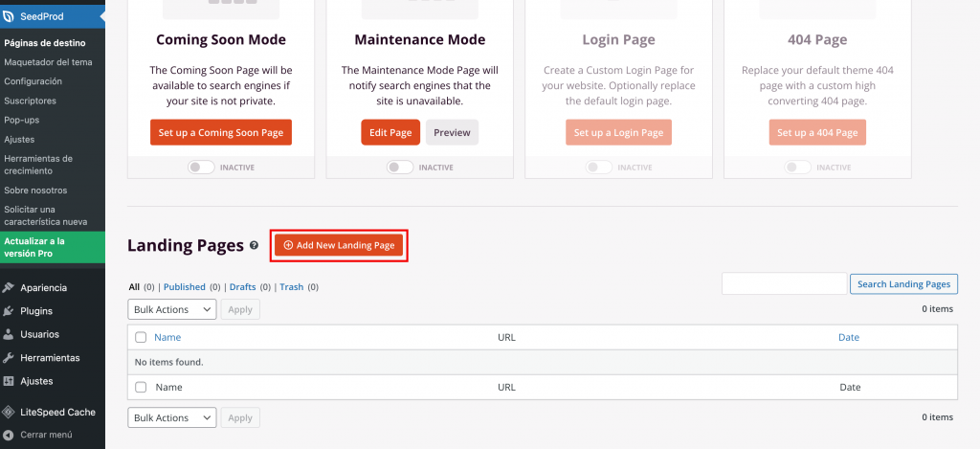The width and height of the screenshot is (980, 449).
Task: Click the Herramientas wrench icon
Action: tap(9, 358)
